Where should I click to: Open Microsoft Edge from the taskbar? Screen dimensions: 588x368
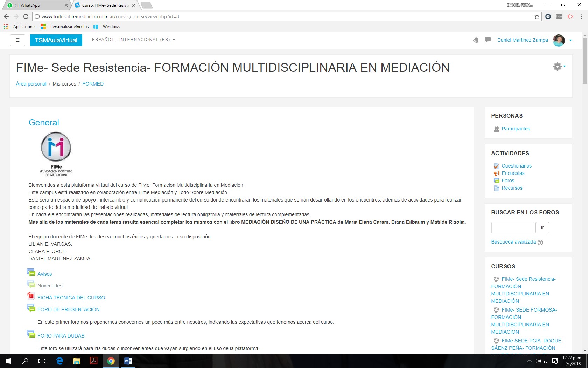click(59, 361)
